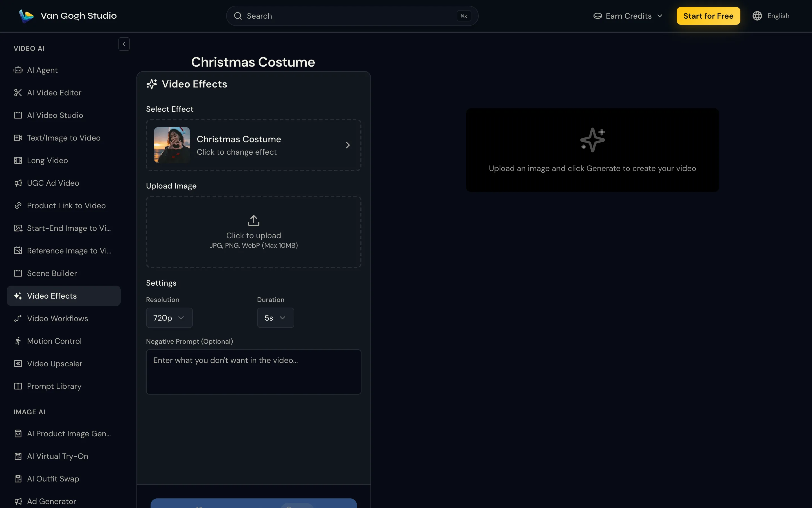Click the video preview placeholder panel
The height and width of the screenshot is (508, 812).
pos(592,150)
